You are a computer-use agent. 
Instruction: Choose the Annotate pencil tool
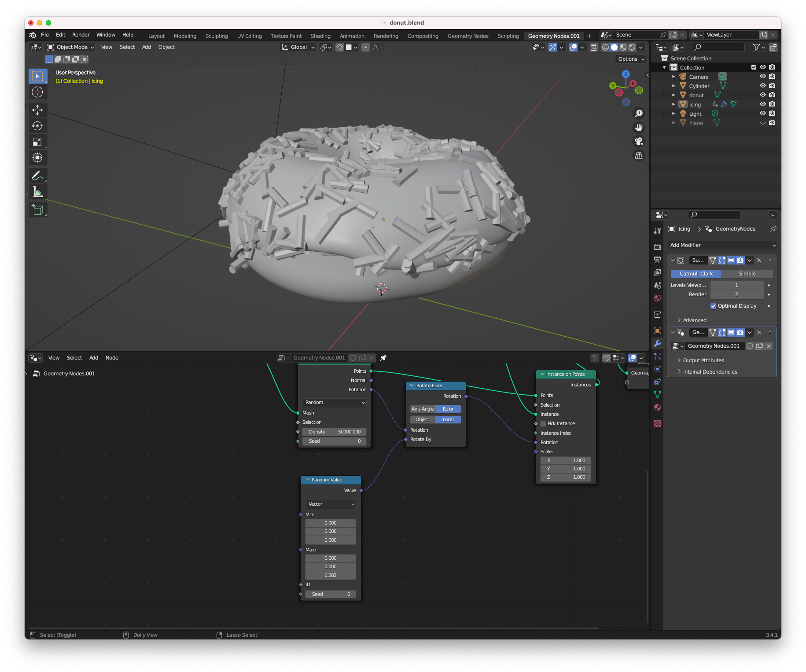(x=37, y=176)
